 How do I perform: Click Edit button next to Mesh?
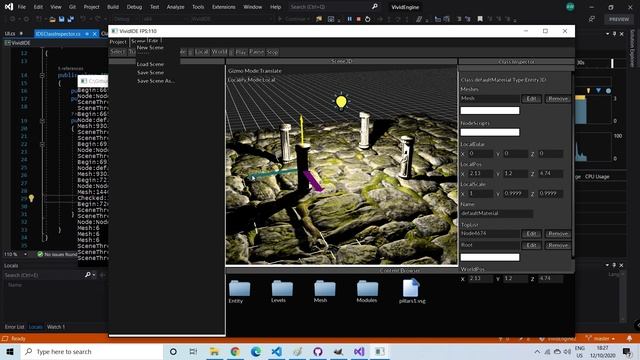point(531,98)
